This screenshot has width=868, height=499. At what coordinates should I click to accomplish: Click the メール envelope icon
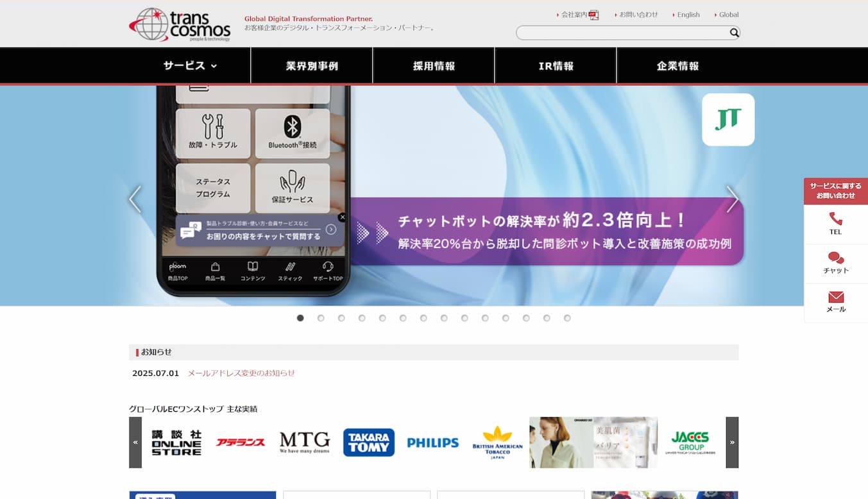pos(835,297)
